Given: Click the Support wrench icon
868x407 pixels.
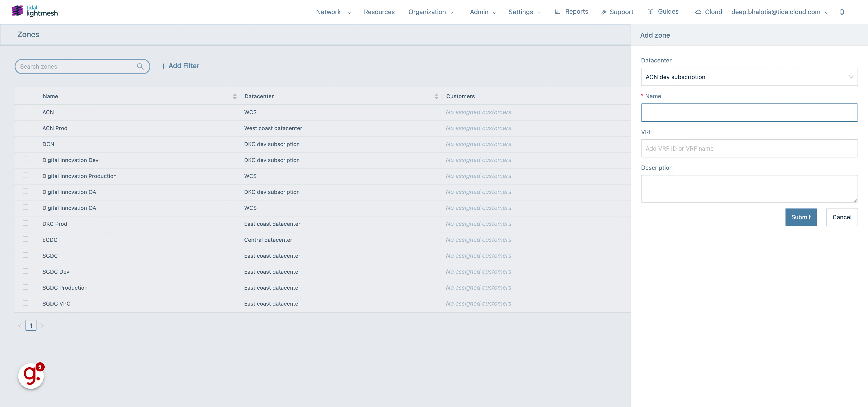Looking at the screenshot, I should tap(603, 11).
